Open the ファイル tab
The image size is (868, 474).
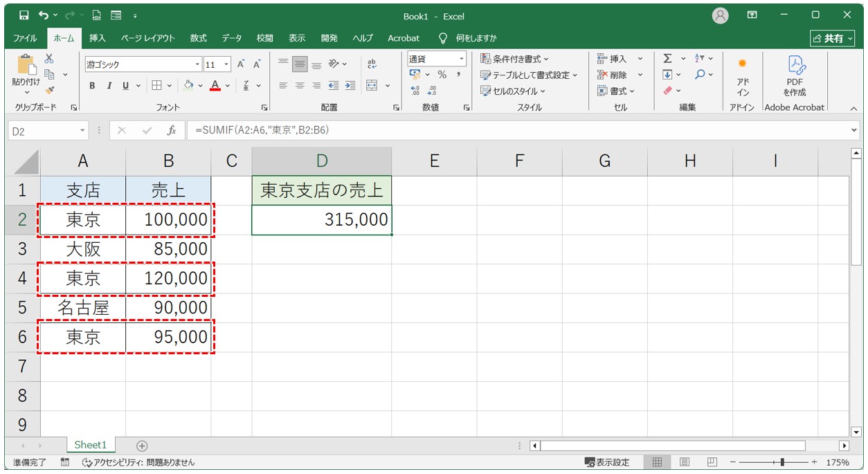(25, 38)
